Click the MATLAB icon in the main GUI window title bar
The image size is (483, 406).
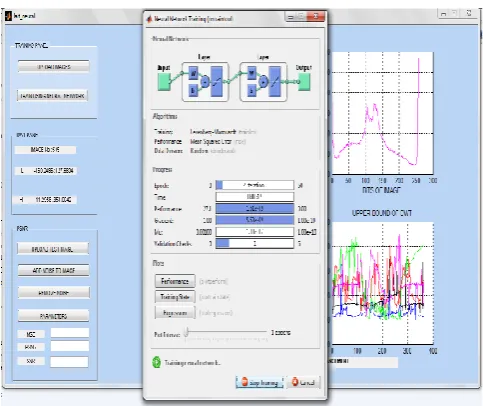click(x=8, y=16)
